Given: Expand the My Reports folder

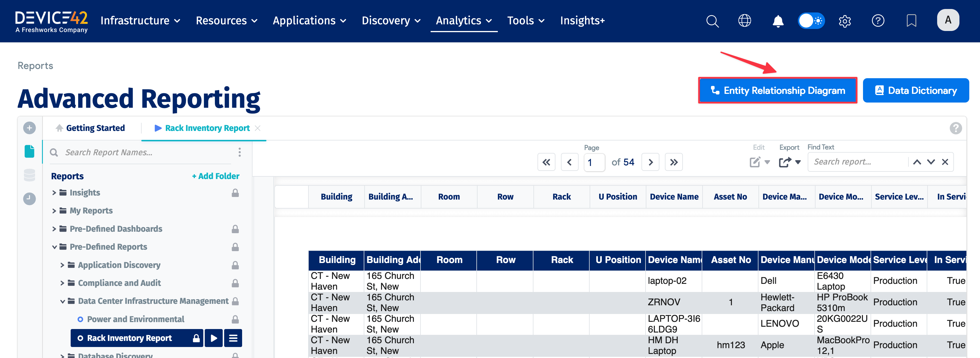Looking at the screenshot, I should [54, 211].
